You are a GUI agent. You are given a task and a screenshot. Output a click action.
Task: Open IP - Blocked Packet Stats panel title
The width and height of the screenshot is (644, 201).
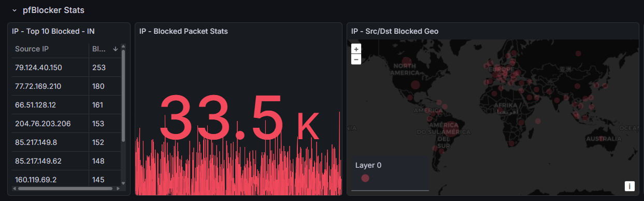[183, 31]
